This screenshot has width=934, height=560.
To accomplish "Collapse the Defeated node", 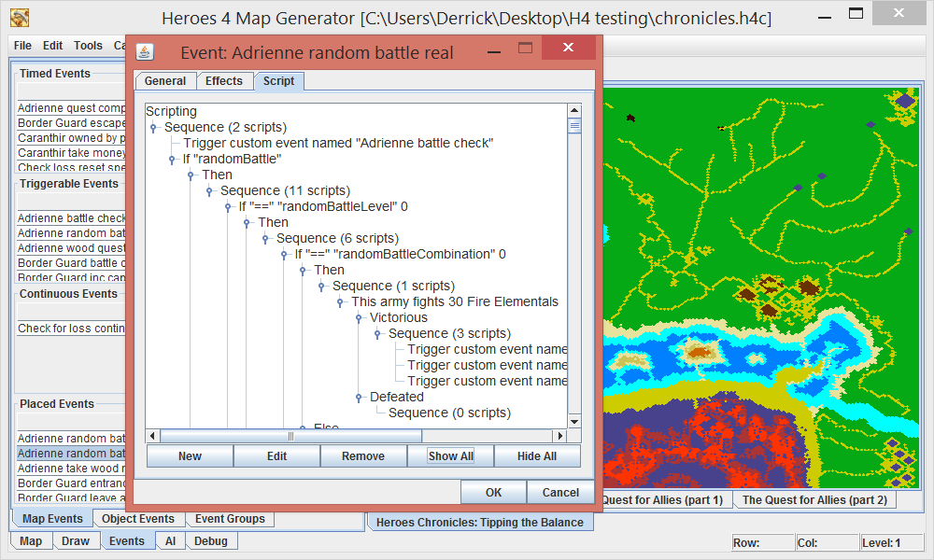I will coord(359,397).
